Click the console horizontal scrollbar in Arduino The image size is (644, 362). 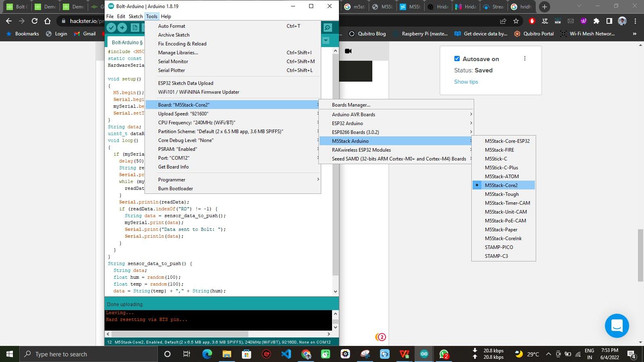point(180,334)
